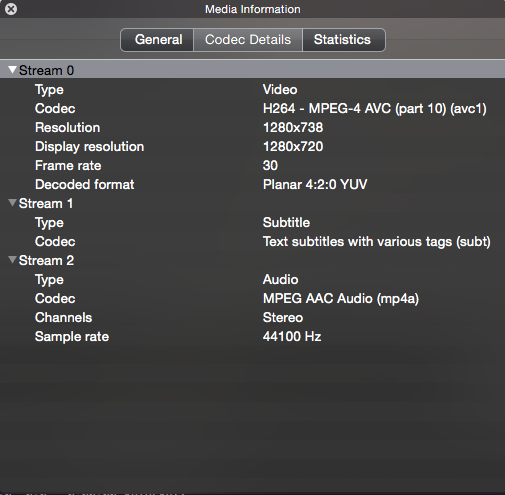This screenshot has width=505, height=495.
Task: Open the Statistics tab
Action: [x=344, y=40]
